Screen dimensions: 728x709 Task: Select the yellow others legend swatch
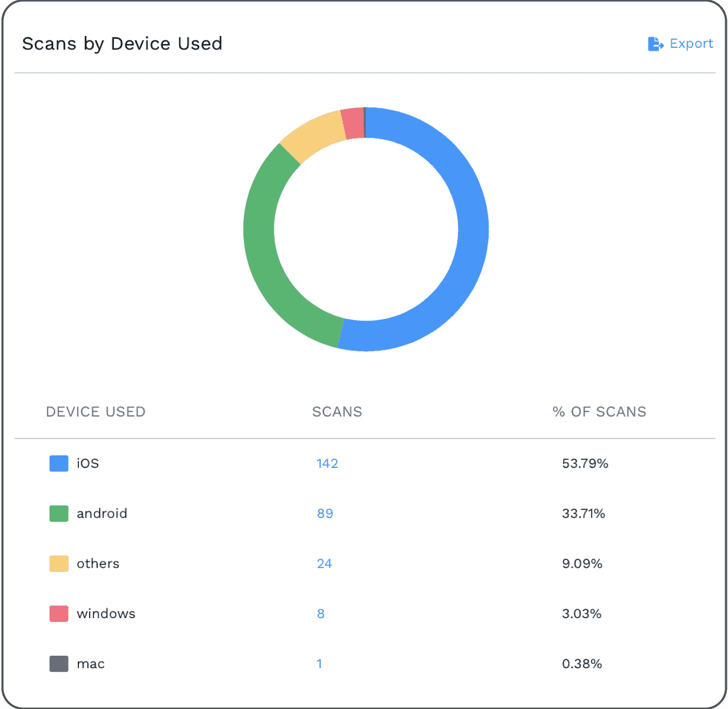59,564
